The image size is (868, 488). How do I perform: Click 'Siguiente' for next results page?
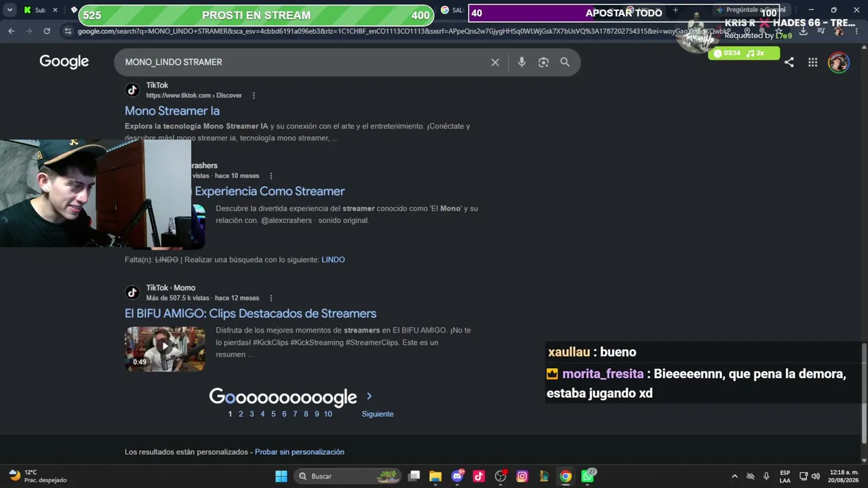[x=378, y=414]
